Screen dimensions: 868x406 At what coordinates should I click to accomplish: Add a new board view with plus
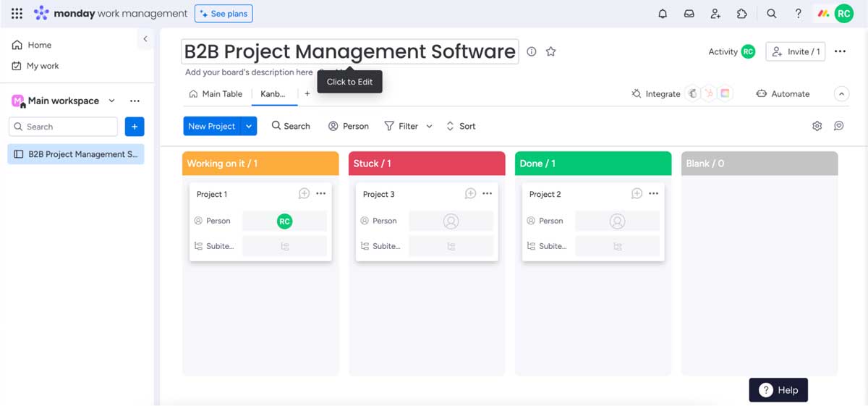click(x=307, y=94)
